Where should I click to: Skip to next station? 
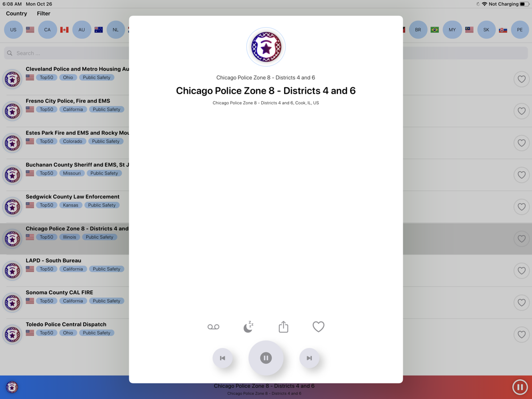pyautogui.click(x=309, y=358)
